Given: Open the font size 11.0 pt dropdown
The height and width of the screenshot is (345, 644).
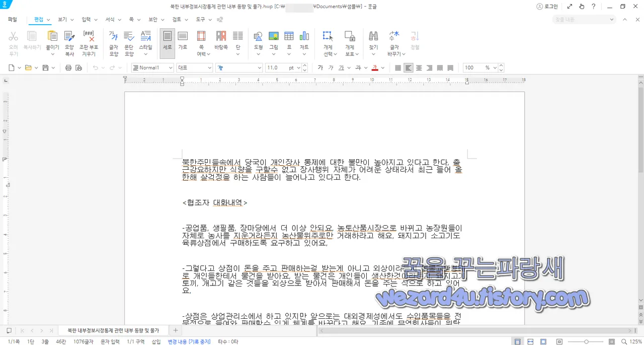Looking at the screenshot, I should [x=298, y=67].
